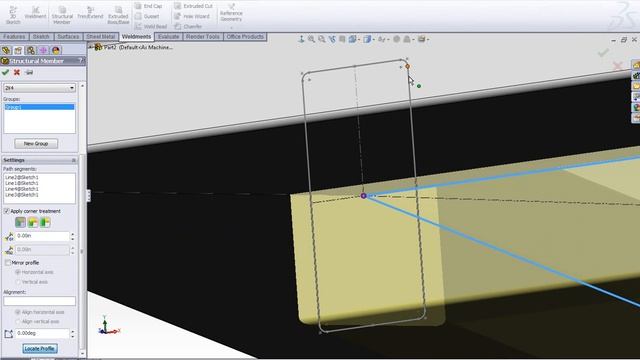Toggle Apply corner treatment checkbox

[x=7, y=211]
